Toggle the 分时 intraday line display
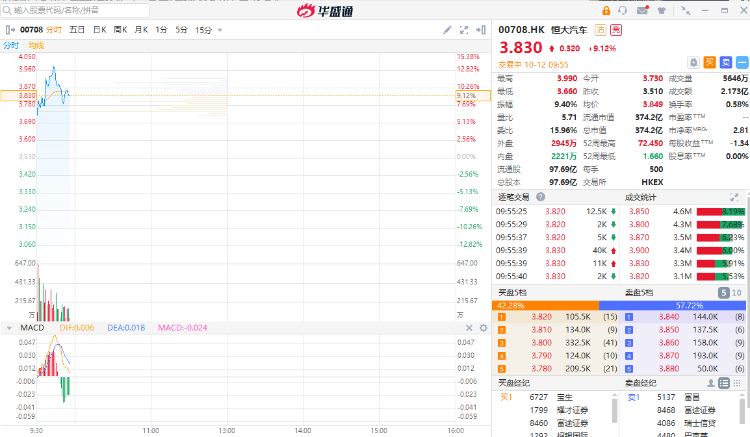The height and width of the screenshot is (437, 750). click(x=11, y=45)
